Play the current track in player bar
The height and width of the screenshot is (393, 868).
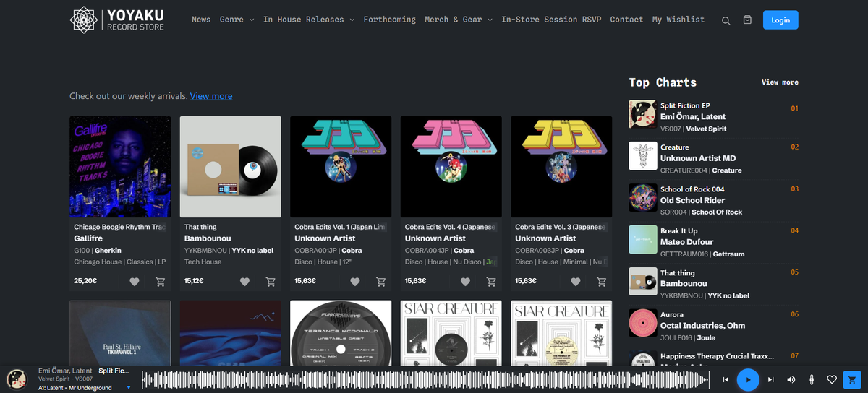748,379
